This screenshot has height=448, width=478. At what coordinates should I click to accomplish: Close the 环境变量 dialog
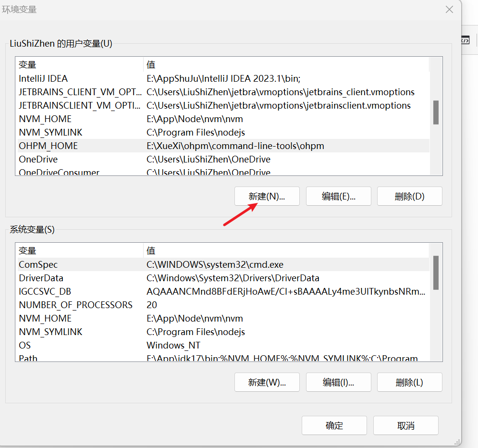(x=449, y=10)
